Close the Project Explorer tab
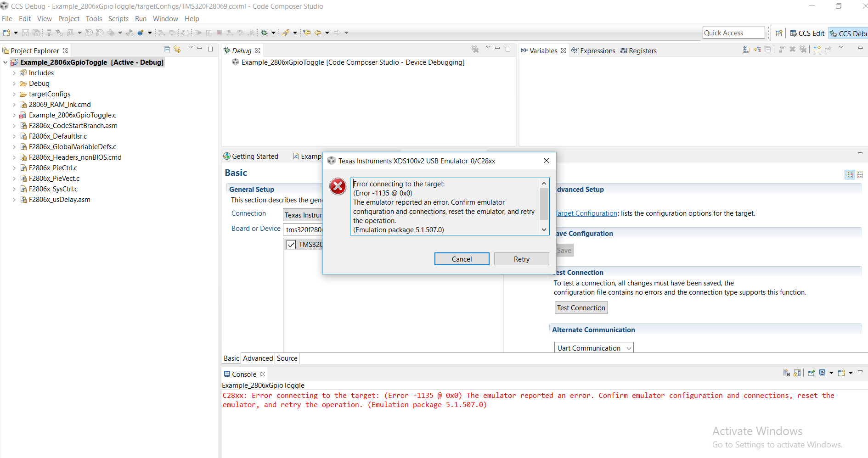This screenshot has height=458, width=868. pos(65,50)
